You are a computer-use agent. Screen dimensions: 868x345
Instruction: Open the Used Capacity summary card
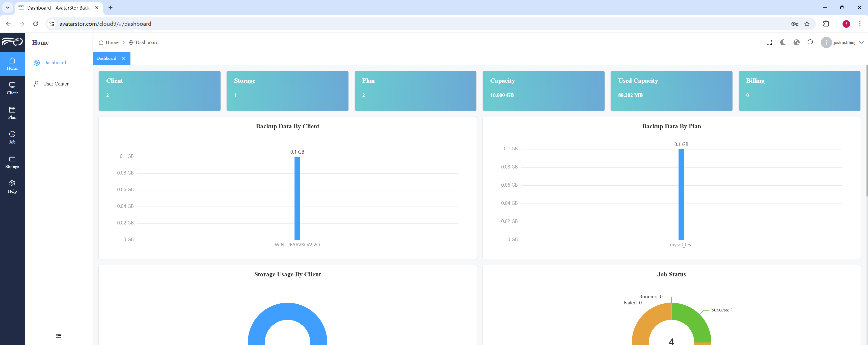point(671,91)
